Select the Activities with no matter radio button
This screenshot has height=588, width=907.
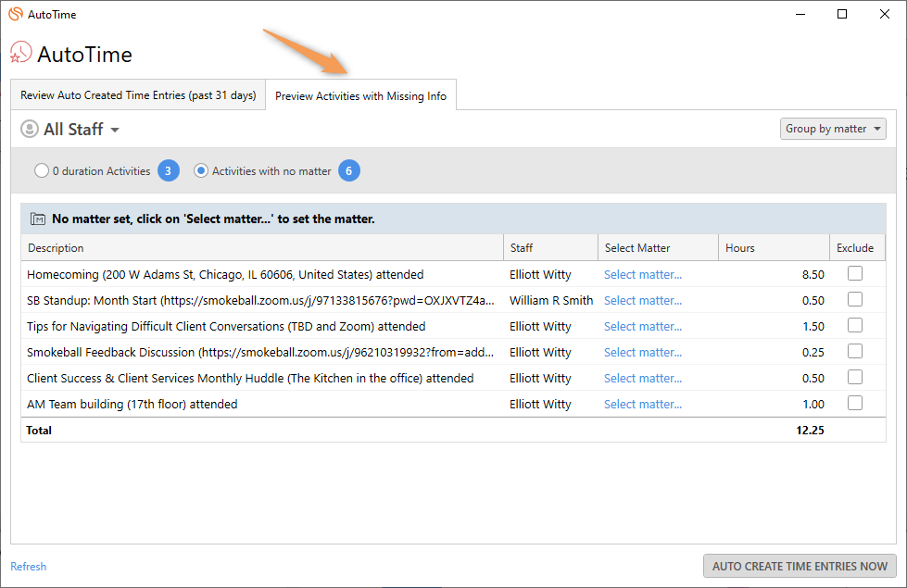click(201, 170)
